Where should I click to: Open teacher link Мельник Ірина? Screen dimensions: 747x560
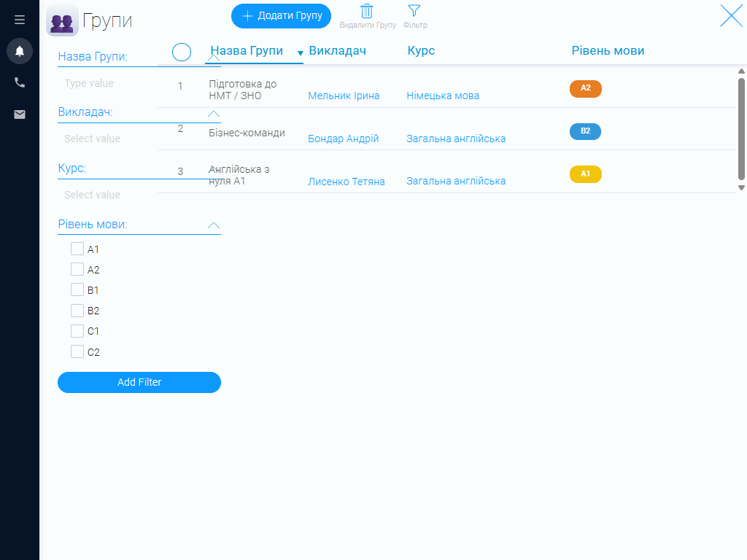click(x=344, y=96)
